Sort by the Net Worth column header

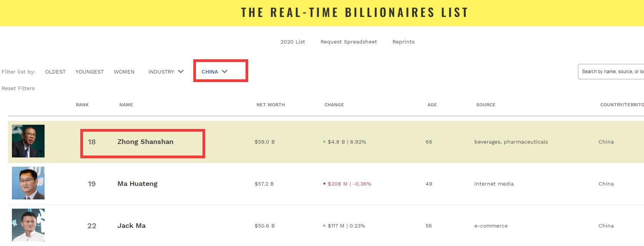[271, 105]
